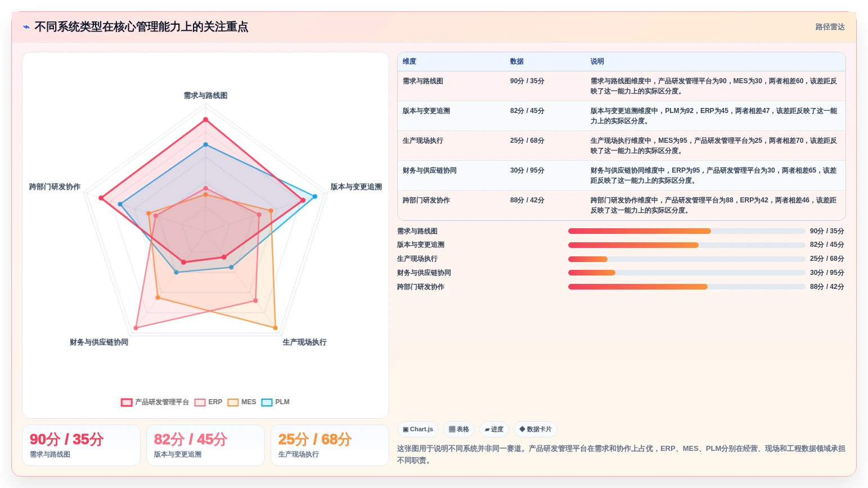The image size is (868, 488).
Task: Click the 维度 table column header
Action: 410,61
